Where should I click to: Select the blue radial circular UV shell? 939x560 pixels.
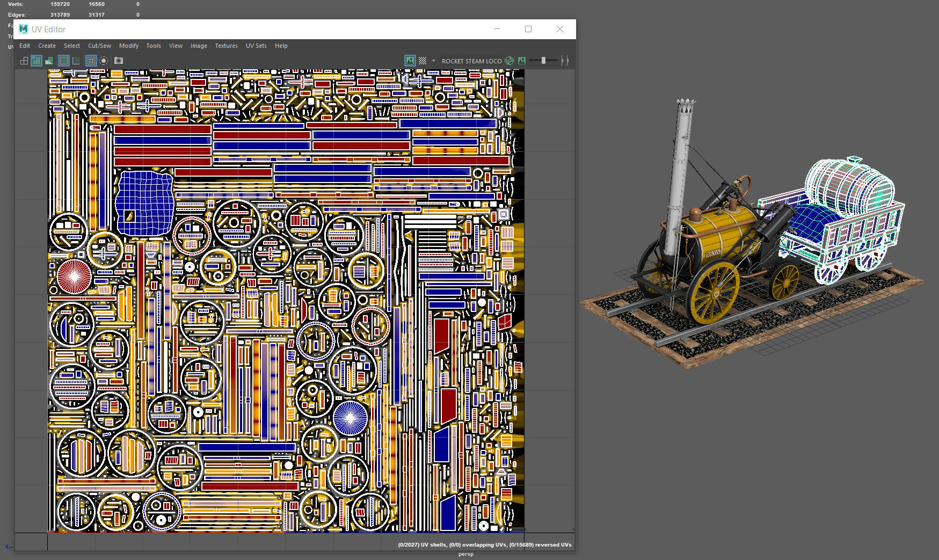click(350, 418)
